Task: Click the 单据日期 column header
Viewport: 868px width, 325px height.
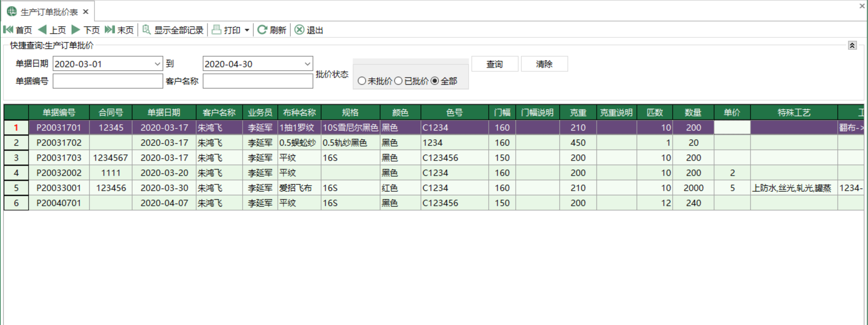Action: point(164,112)
